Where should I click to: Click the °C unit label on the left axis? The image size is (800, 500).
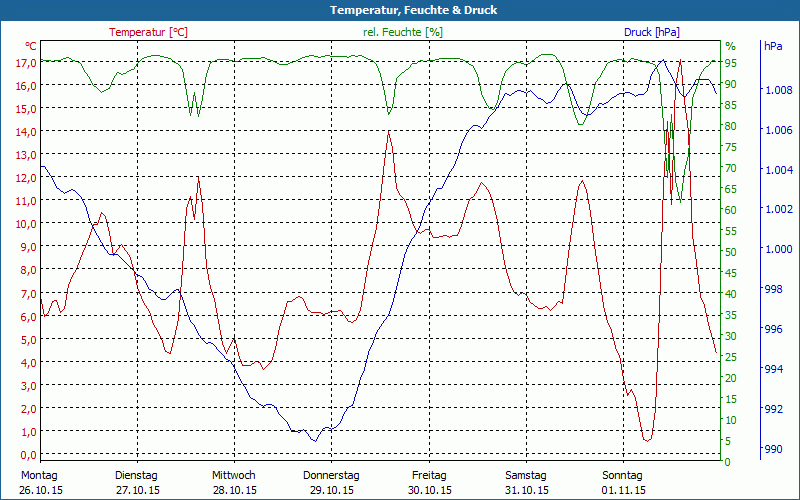31,46
